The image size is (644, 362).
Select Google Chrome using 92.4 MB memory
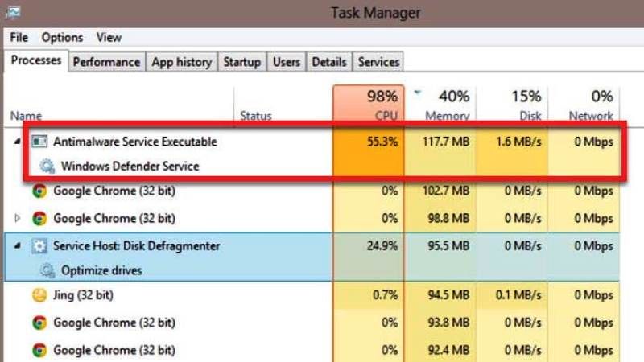(312, 350)
